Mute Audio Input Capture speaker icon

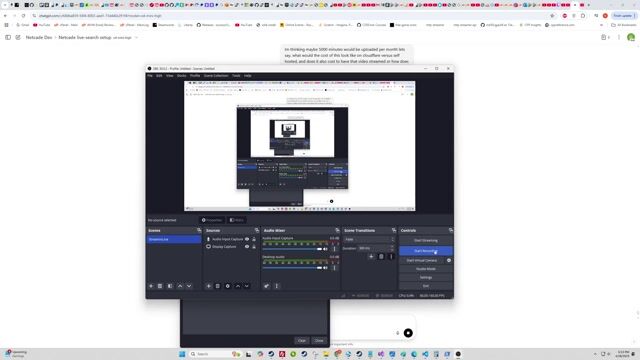pos(325,249)
